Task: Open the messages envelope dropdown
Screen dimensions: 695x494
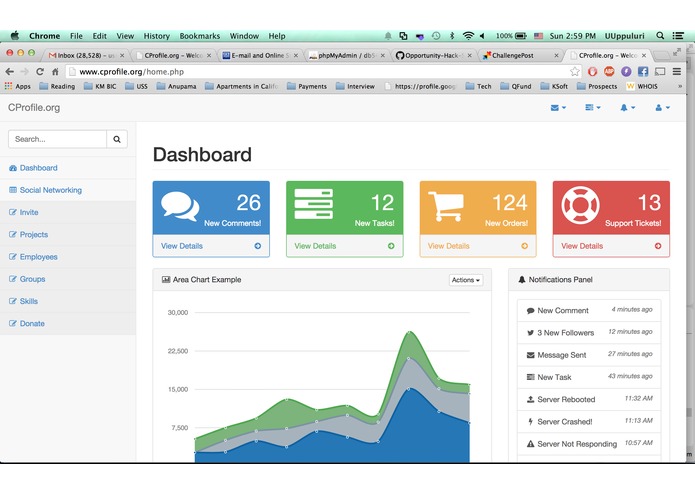Action: click(x=558, y=108)
